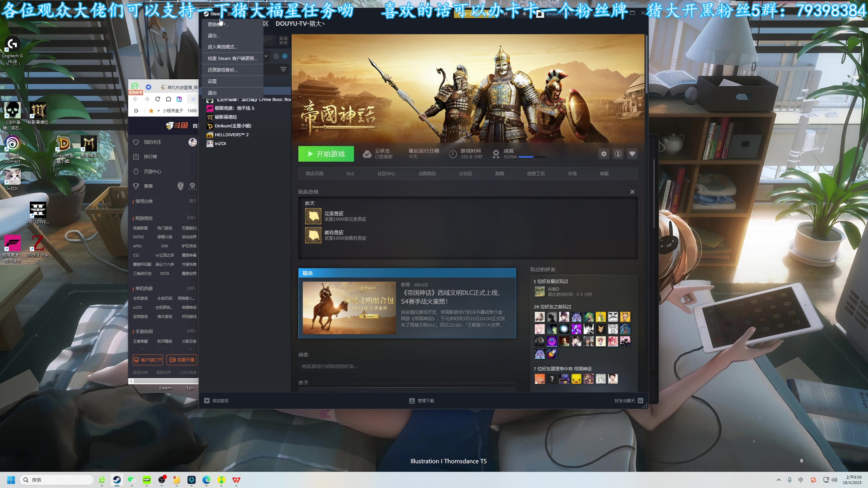868x488 pixels.
Task: Click the bottom 退出 menu entry
Action: (x=212, y=93)
